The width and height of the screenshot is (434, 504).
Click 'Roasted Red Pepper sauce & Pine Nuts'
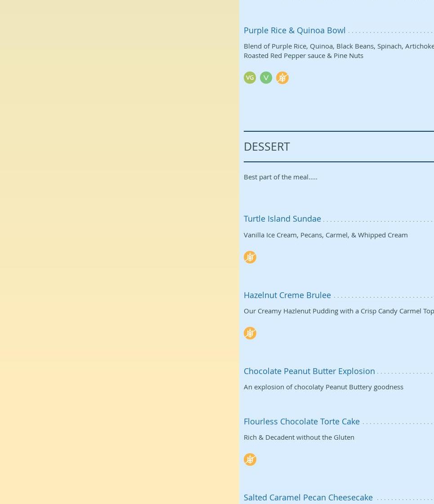point(304,56)
